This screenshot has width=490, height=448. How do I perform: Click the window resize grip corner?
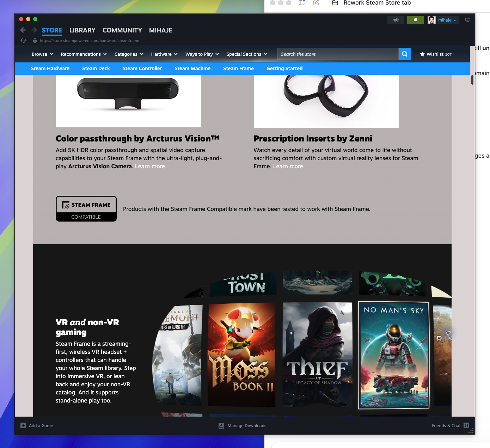point(471,431)
